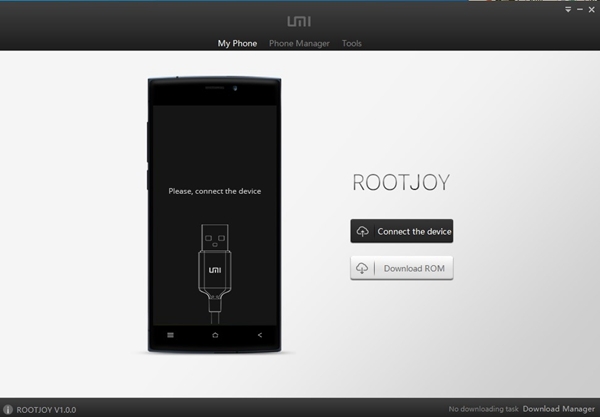Click the 'No downloading task' status text
Image resolution: width=600 pixels, height=417 pixels.
(x=483, y=409)
